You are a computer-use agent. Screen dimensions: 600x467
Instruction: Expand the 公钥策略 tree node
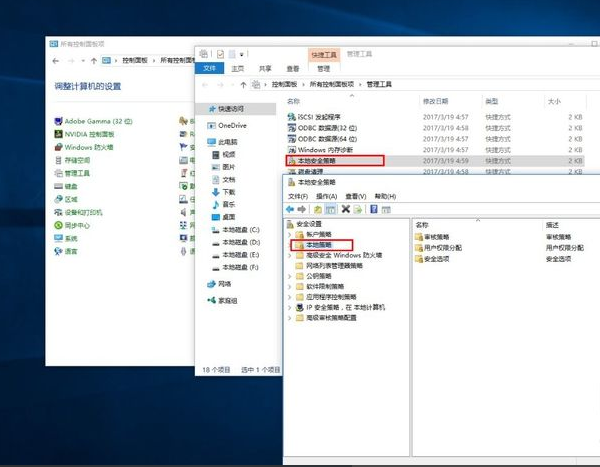[x=289, y=275]
